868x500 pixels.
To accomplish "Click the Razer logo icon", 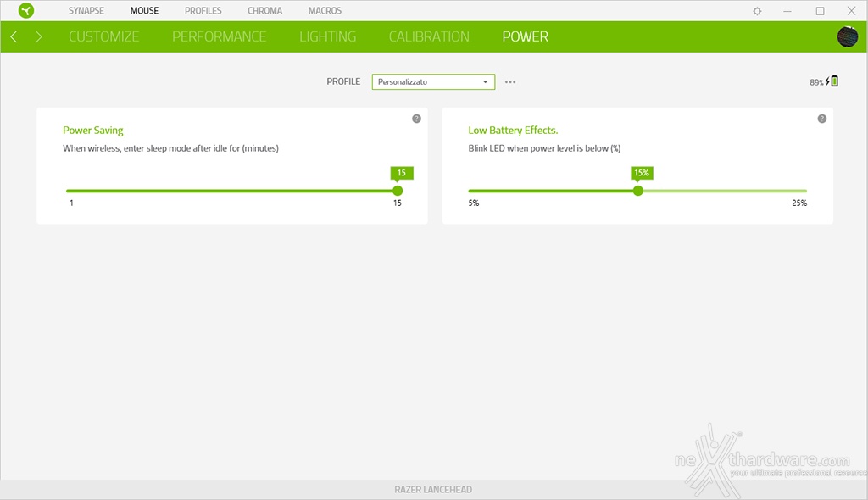I will click(x=26, y=10).
